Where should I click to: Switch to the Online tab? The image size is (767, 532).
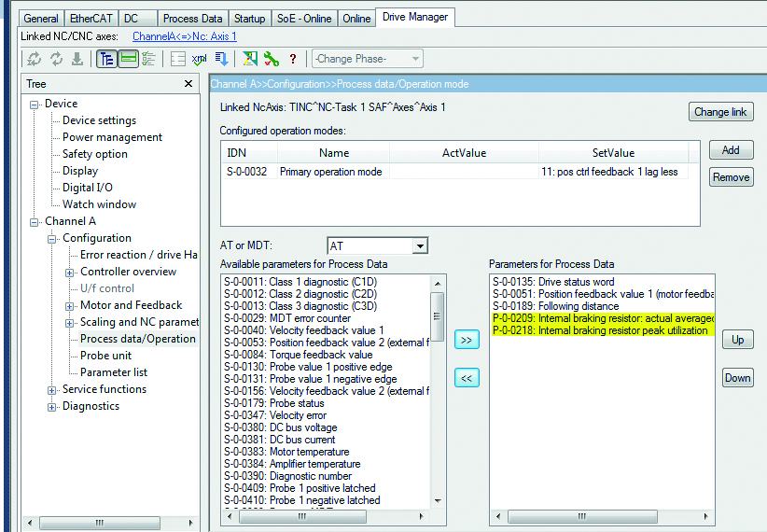click(356, 19)
